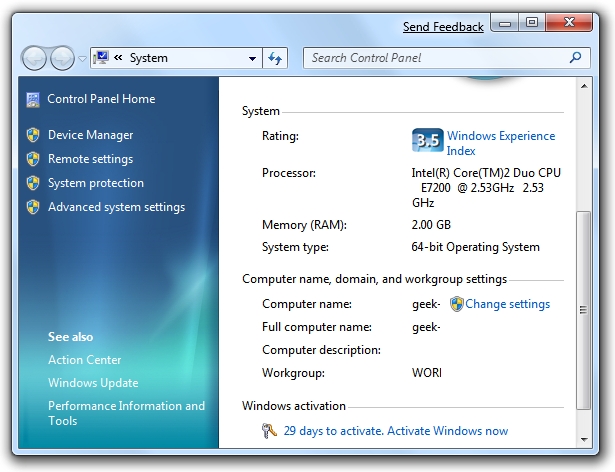This screenshot has height=472, width=615.
Task: Click the 3.5 rating score badge
Action: (428, 140)
